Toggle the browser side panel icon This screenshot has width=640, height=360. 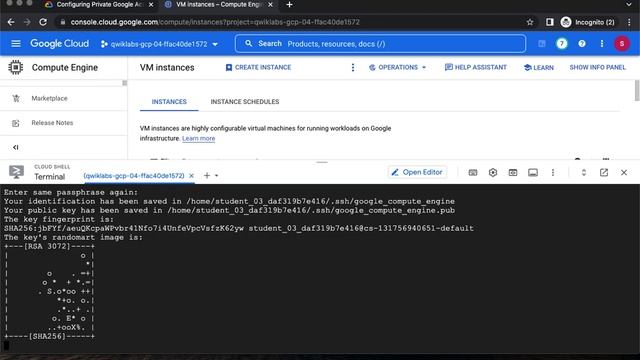click(549, 22)
